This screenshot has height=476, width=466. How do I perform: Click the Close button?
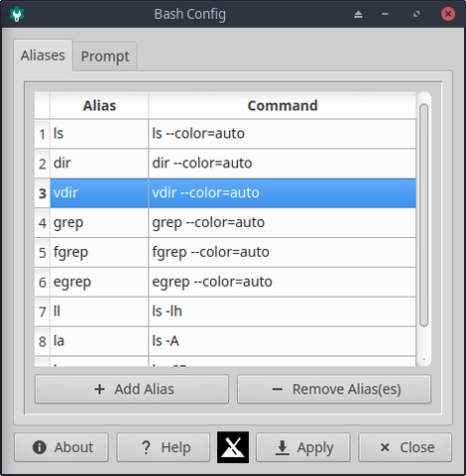[406, 447]
